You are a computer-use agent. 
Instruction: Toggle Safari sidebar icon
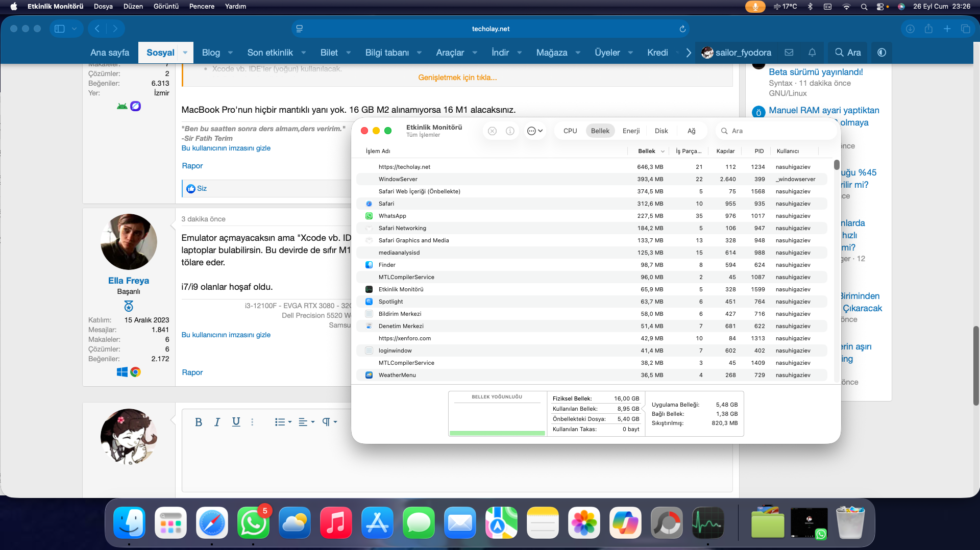(x=60, y=29)
